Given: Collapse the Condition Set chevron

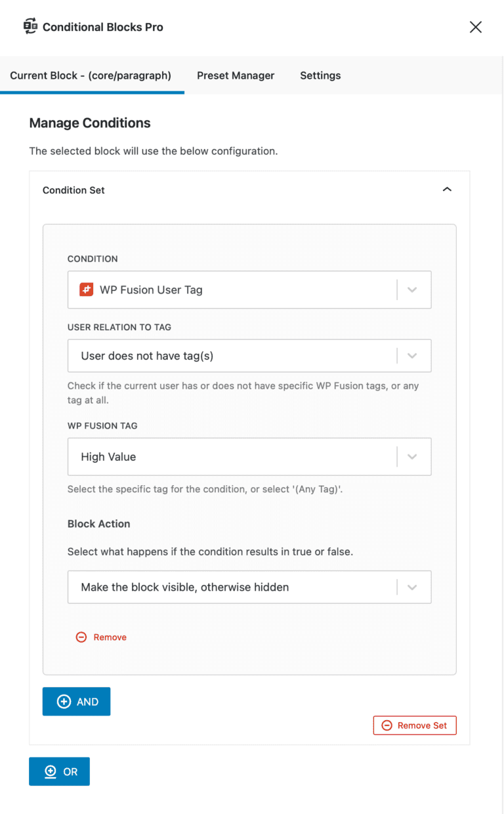Looking at the screenshot, I should [x=447, y=190].
